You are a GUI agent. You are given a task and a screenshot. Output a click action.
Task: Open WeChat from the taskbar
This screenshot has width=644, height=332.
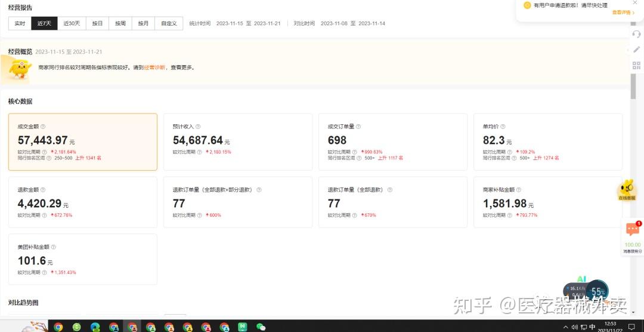coord(261,327)
